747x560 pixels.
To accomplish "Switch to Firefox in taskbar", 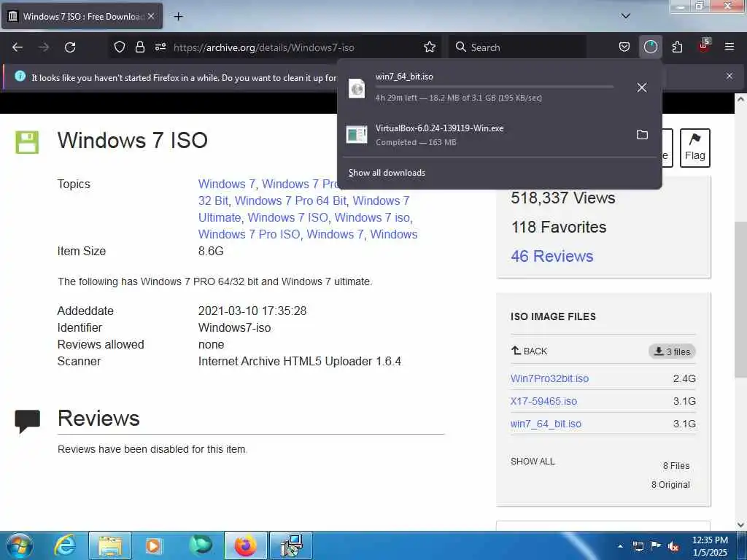I will (245, 545).
